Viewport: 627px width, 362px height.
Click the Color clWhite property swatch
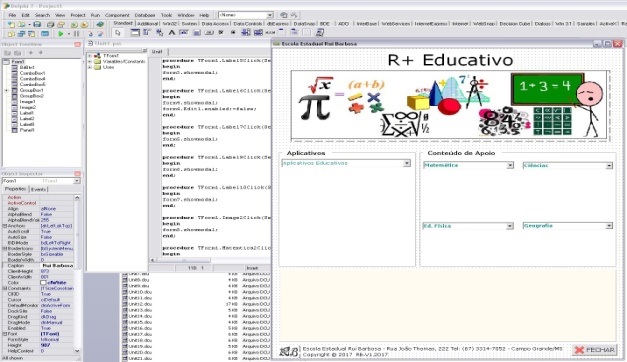click(x=43, y=282)
